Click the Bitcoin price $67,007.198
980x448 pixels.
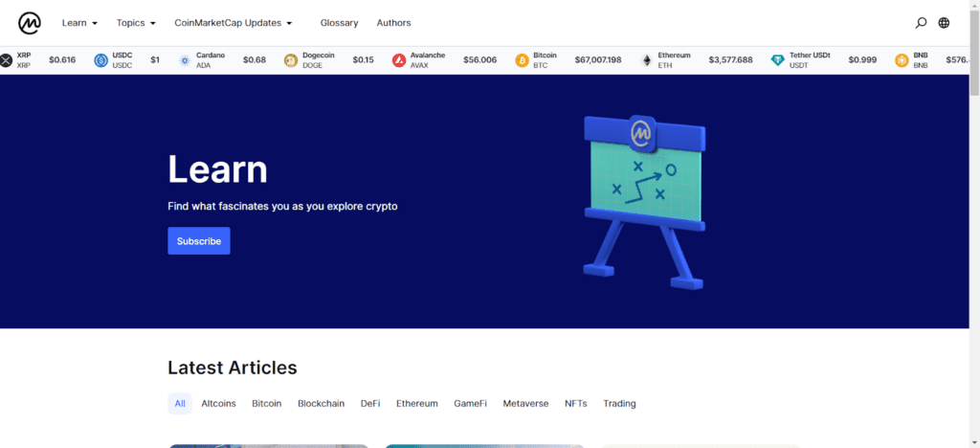click(598, 60)
